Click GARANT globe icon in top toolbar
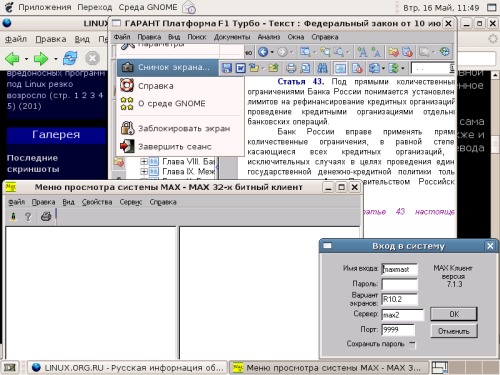The width and height of the screenshot is (500, 375). (445, 52)
